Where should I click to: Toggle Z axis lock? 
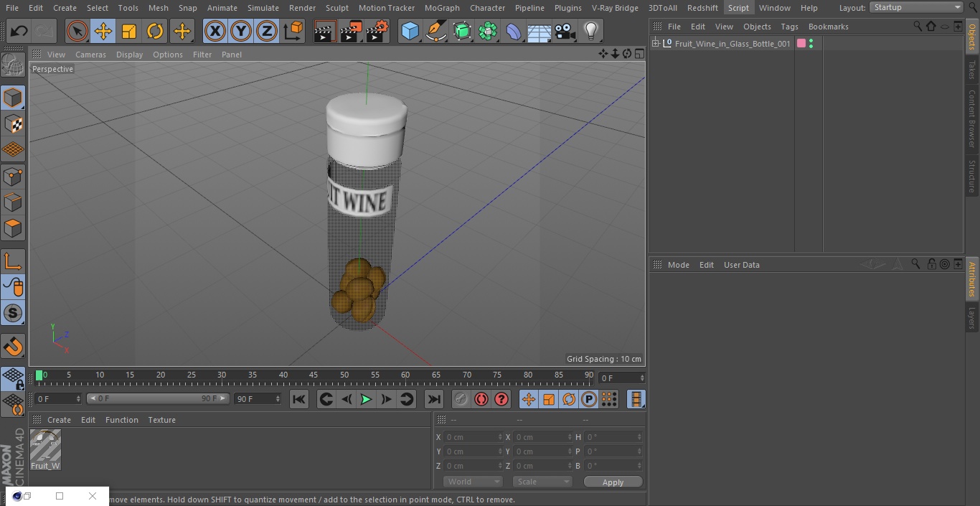click(267, 31)
